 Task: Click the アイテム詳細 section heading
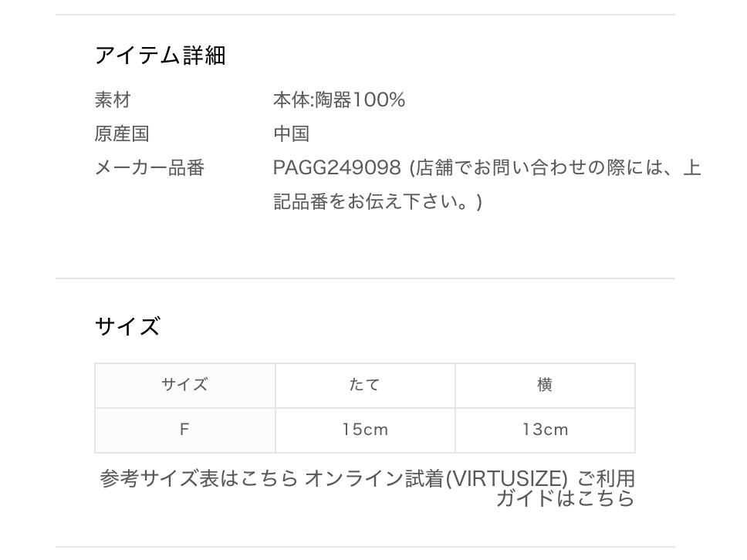tap(160, 56)
